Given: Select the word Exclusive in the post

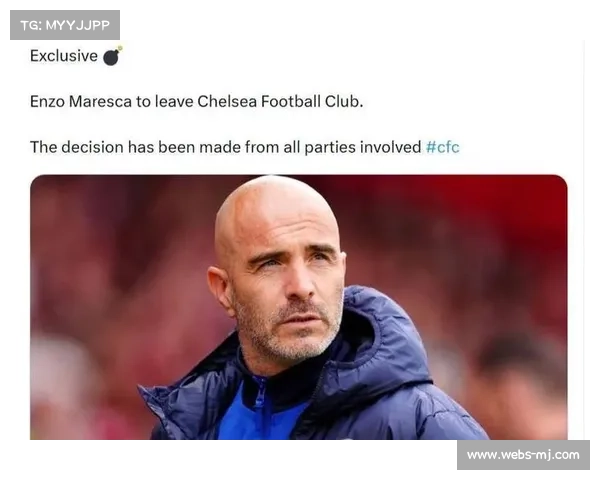Looking at the screenshot, I should 64,56.
